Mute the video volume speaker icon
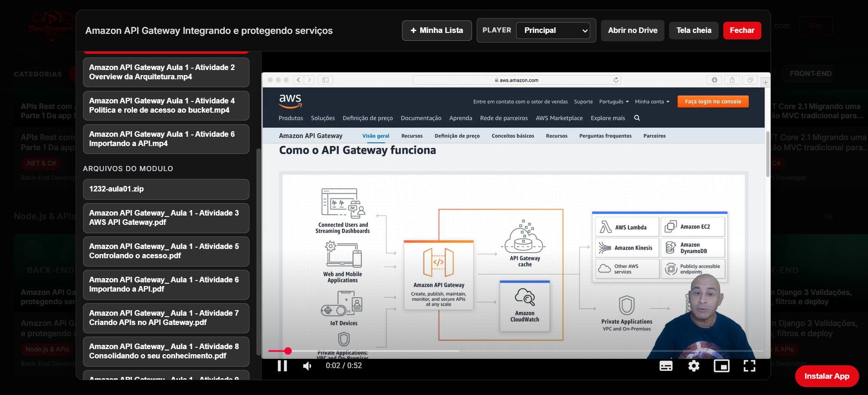The image size is (868, 395). 307,366
